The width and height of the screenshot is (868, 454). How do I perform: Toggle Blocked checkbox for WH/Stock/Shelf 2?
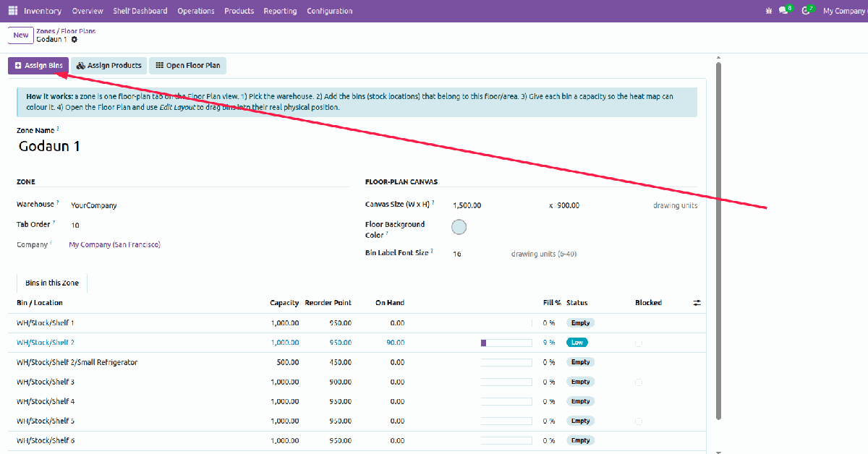coord(639,343)
